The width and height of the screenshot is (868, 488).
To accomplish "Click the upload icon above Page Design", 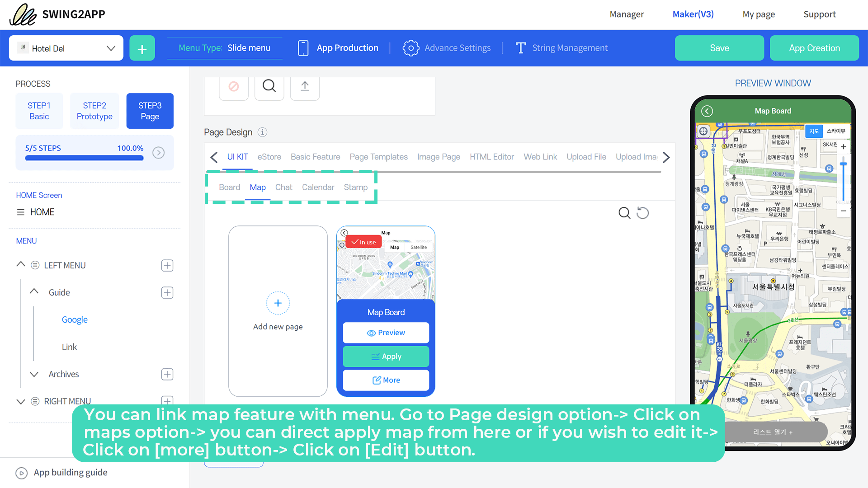I will click(x=305, y=87).
